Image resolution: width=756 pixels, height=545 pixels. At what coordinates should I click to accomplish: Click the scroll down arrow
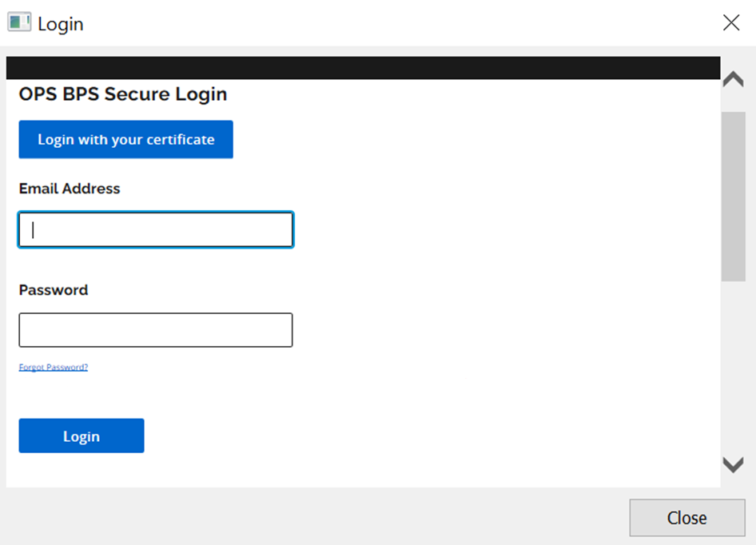(x=733, y=464)
